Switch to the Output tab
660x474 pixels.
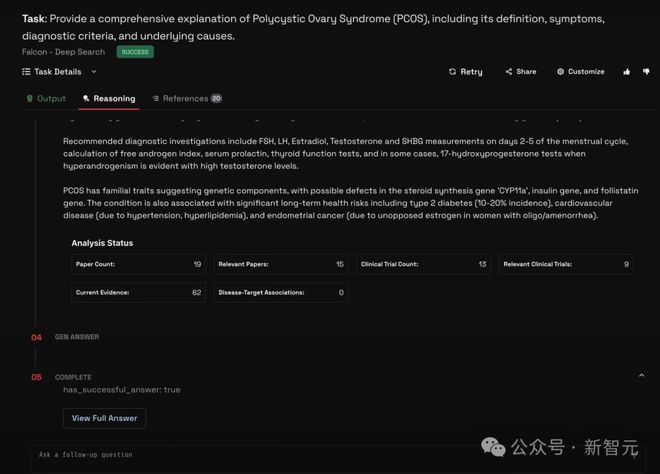45,99
